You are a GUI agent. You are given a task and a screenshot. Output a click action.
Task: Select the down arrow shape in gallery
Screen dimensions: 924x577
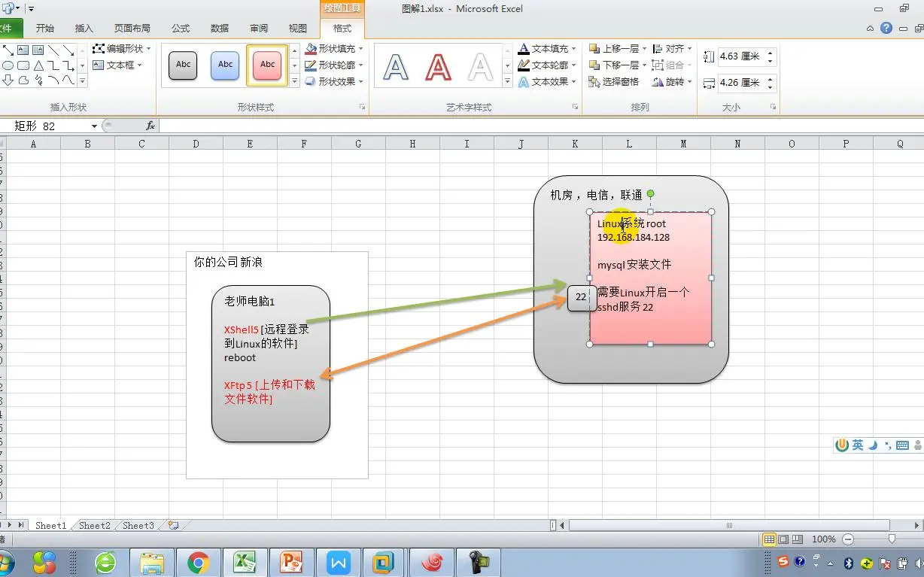pos(8,80)
